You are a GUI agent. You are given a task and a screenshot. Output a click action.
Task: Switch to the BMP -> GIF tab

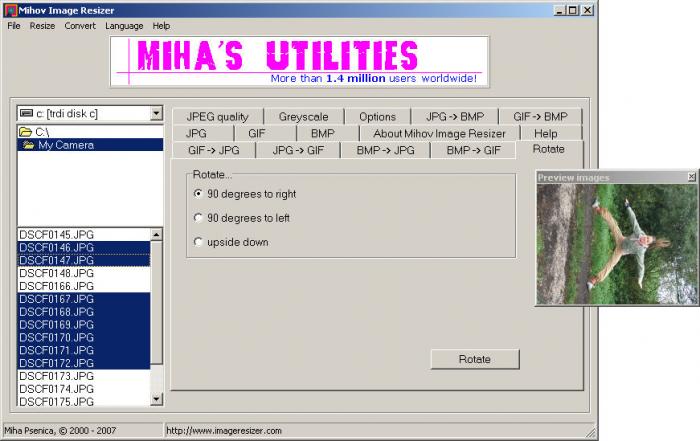473,150
